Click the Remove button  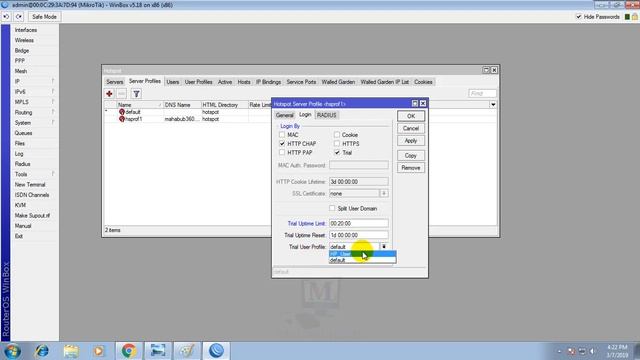(411, 168)
